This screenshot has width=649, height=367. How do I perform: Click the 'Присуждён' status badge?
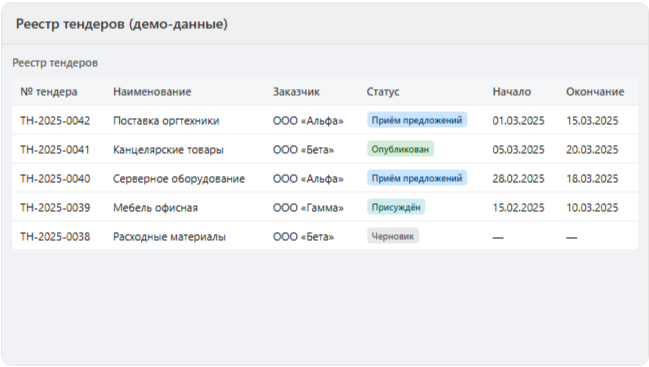(x=396, y=207)
